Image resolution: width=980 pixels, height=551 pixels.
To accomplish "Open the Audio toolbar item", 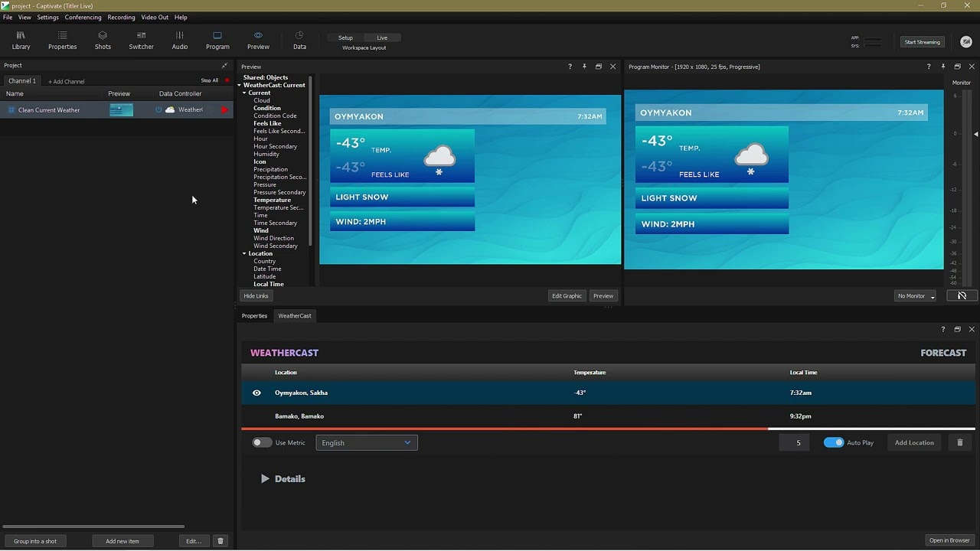I will coord(180,41).
